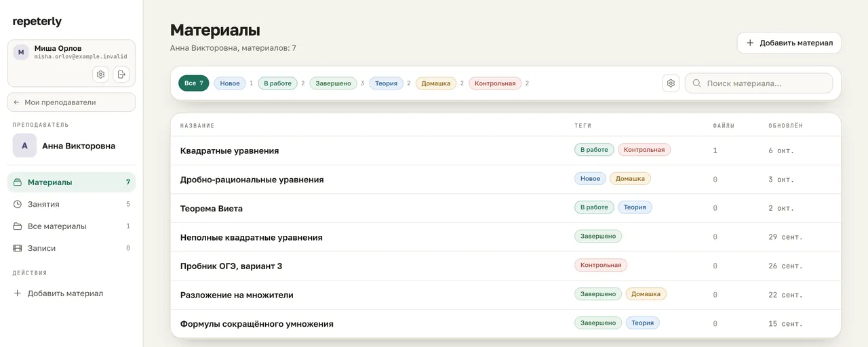Click file count 1 for Квадратные уравнения
This screenshot has height=347, width=868.
pyautogui.click(x=715, y=150)
